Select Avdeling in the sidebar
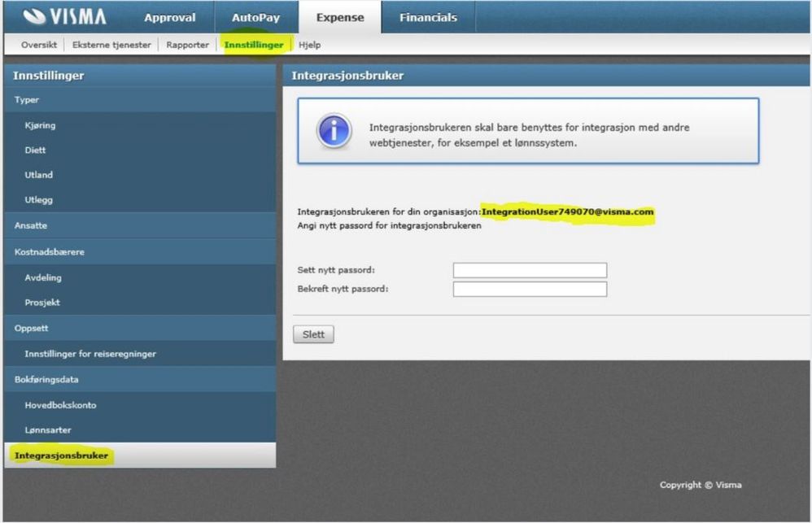The image size is (812, 523). [140, 277]
